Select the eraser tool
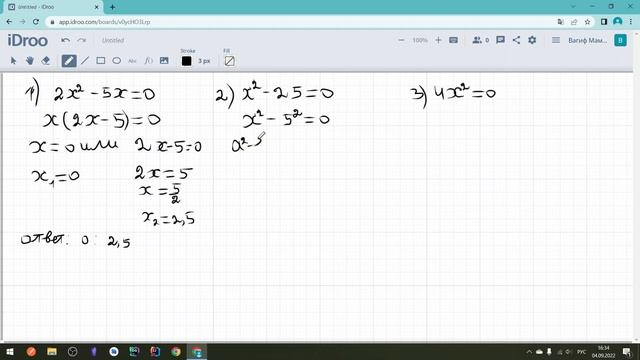The height and width of the screenshot is (360, 640). point(45,61)
